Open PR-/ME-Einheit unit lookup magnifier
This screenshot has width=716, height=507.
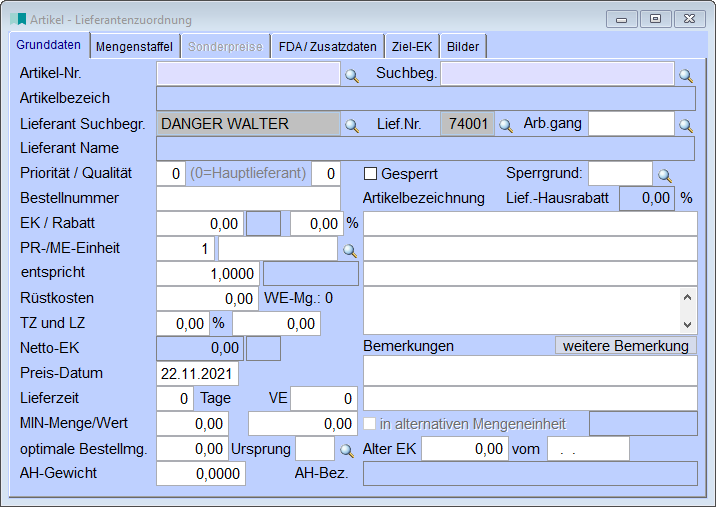349,249
